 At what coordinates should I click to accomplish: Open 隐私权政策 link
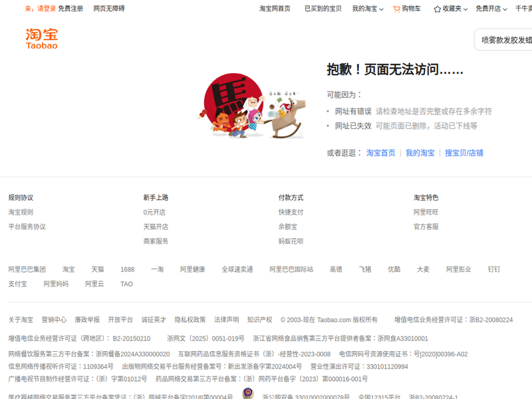(x=190, y=320)
